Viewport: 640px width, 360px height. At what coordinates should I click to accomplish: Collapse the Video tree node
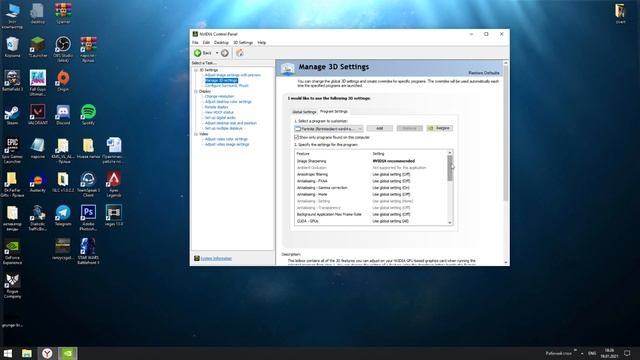(196, 134)
